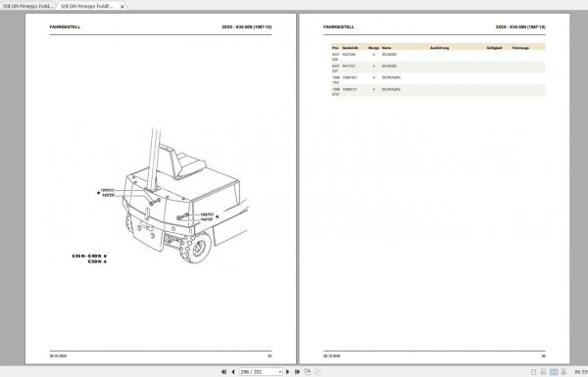Viewport: 588px width, 377px height.
Task: Click page number 35 in left footer
Action: point(269,355)
